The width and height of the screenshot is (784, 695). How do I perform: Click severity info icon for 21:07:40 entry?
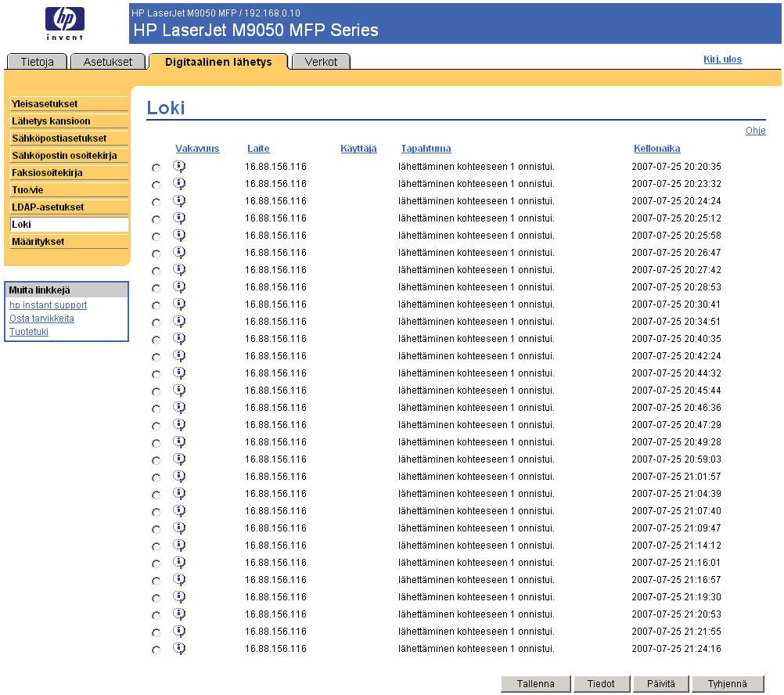tap(179, 511)
